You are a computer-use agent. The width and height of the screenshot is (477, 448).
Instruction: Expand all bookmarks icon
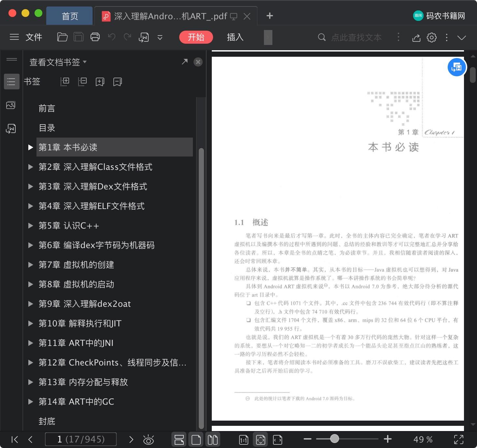point(65,82)
